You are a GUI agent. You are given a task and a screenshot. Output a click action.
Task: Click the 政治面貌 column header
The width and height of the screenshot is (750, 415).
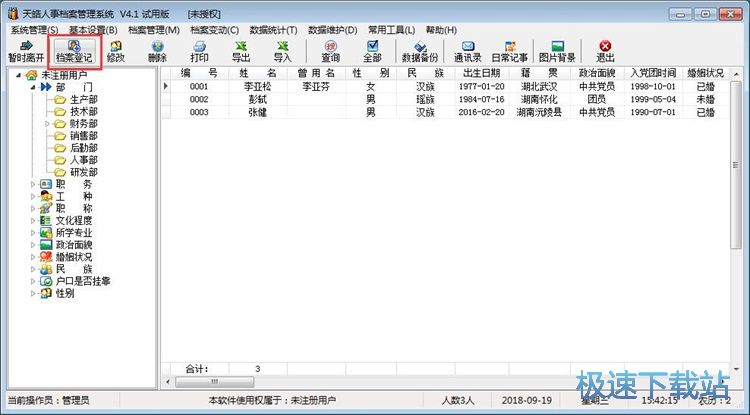[x=597, y=73]
